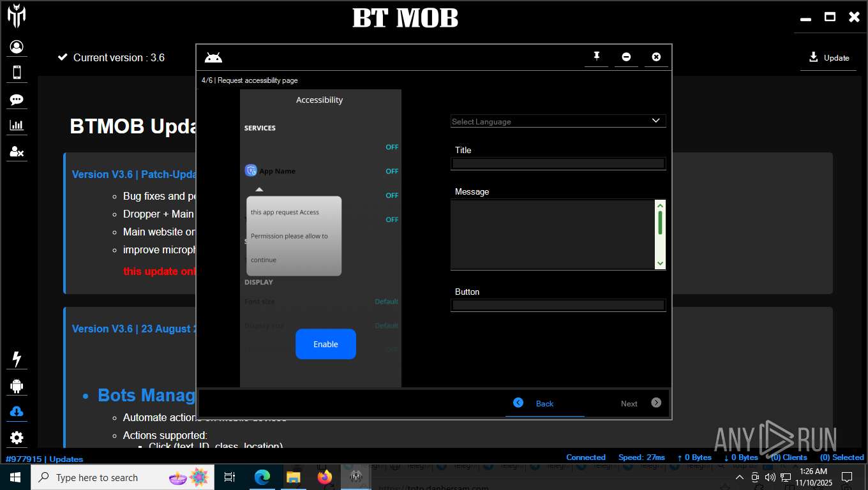Show hidden system tray icons
This screenshot has width=868, height=490.
pyautogui.click(x=739, y=477)
